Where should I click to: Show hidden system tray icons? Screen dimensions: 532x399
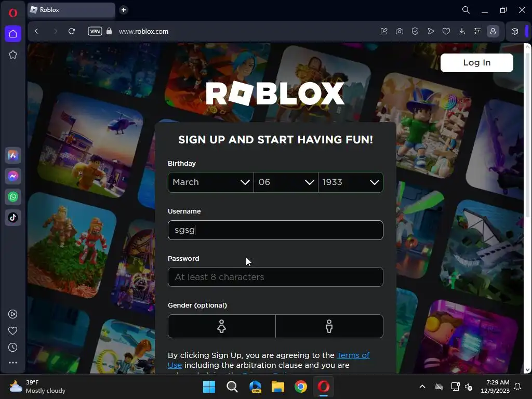click(422, 387)
